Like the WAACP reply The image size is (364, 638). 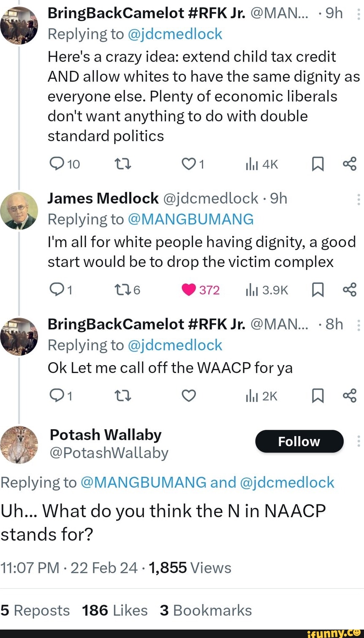188,396
